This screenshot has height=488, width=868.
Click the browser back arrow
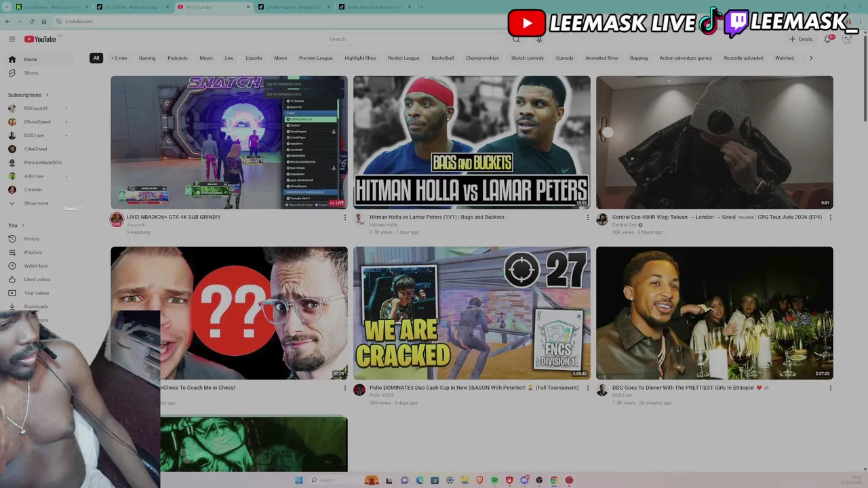coord(7,21)
